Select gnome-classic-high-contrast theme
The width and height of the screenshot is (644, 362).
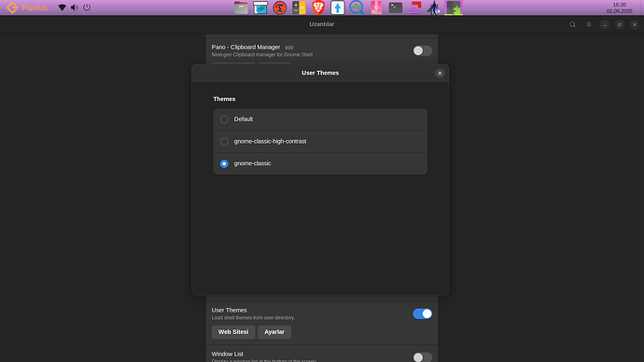click(x=224, y=142)
